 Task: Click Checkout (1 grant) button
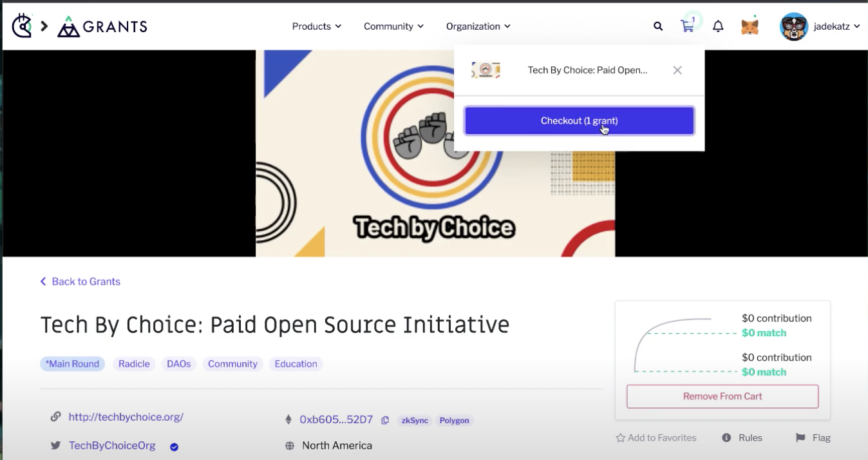tap(580, 120)
